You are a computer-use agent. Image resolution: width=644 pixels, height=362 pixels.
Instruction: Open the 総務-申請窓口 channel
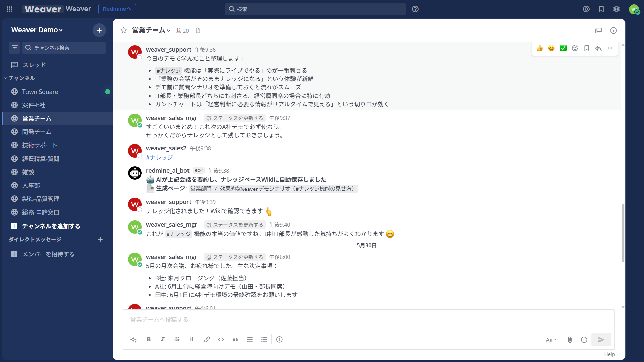(57, 212)
